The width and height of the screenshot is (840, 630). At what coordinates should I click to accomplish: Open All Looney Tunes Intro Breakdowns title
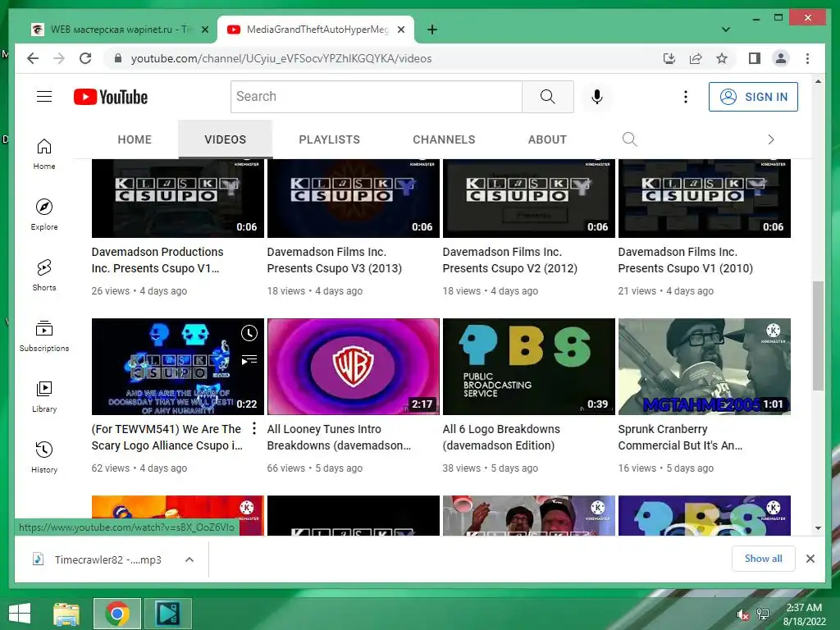point(339,437)
